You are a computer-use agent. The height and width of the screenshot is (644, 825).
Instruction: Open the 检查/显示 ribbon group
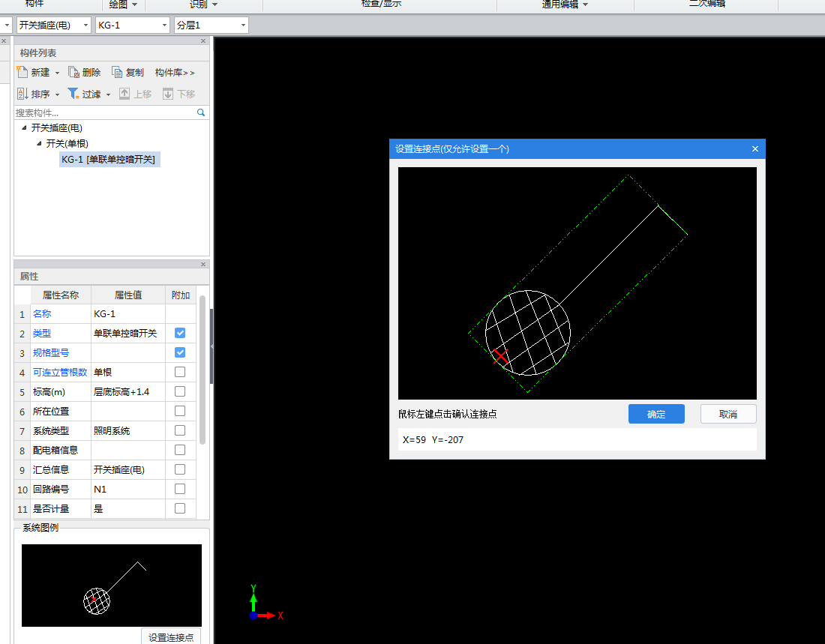click(381, 4)
